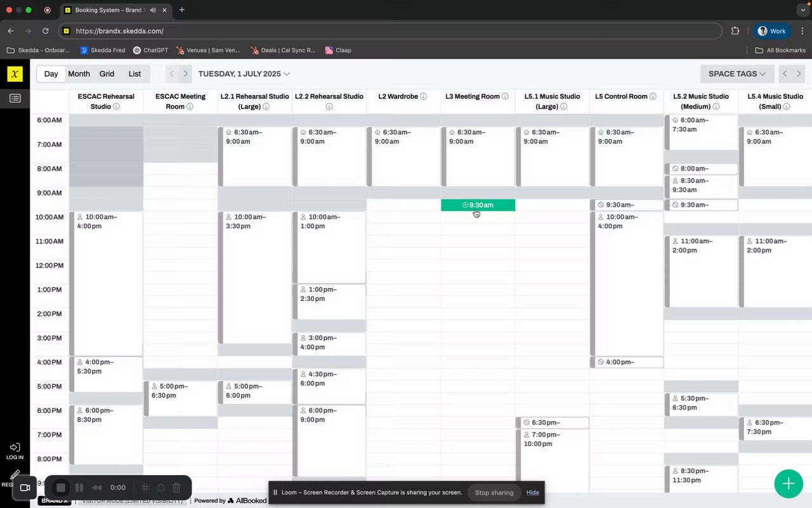
Task: Show info for ESCAC Rehearsal Studio
Action: (x=116, y=107)
